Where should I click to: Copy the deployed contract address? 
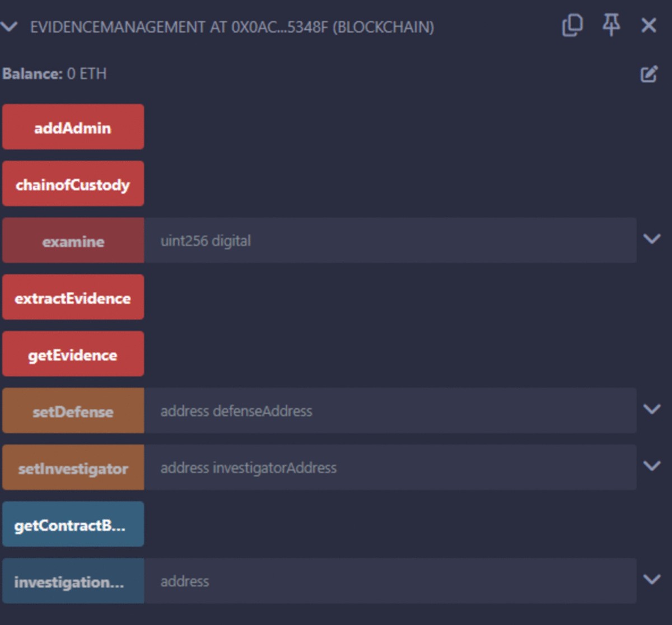(x=572, y=26)
